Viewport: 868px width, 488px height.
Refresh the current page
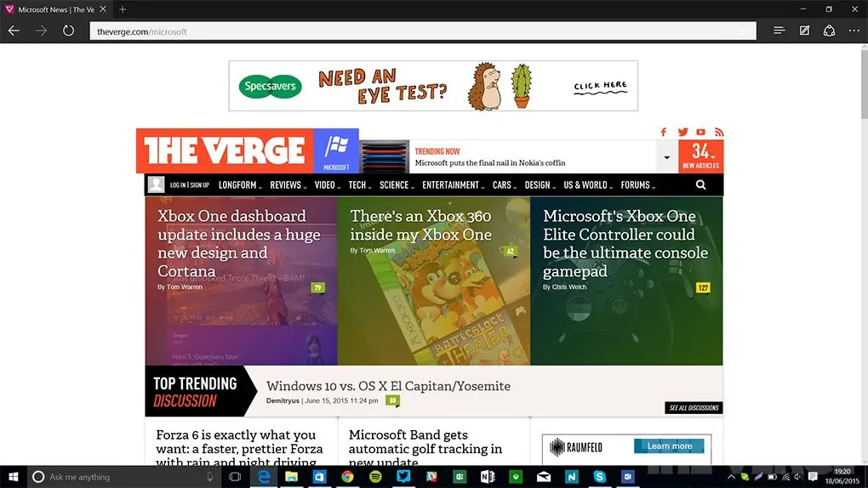pos(68,31)
